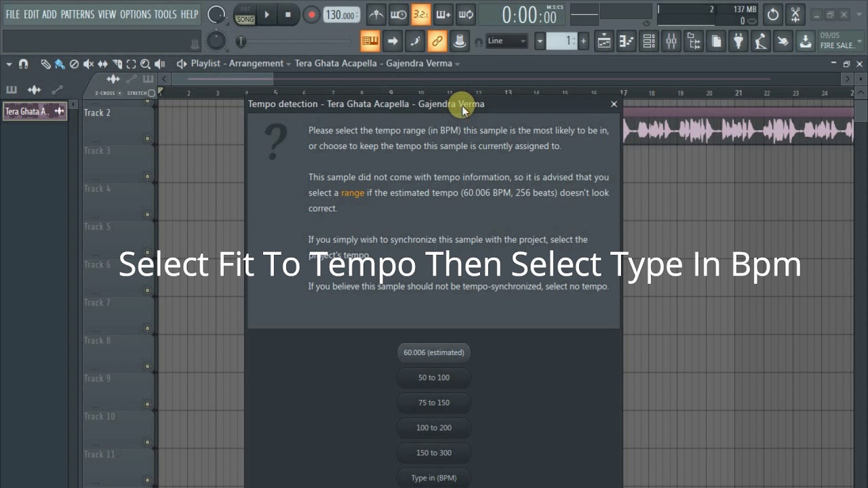Click the Record button

tap(311, 14)
